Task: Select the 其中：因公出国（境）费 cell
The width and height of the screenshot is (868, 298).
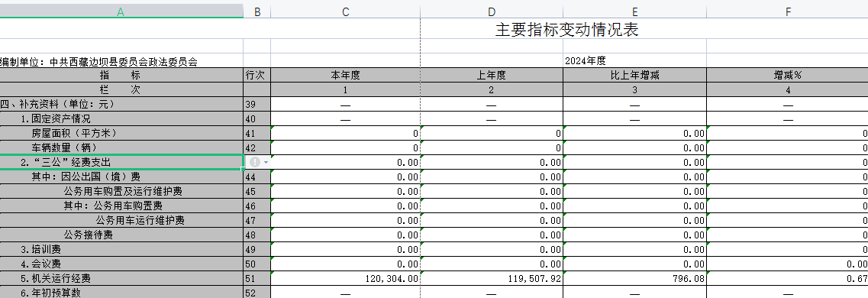Action: tap(121, 177)
